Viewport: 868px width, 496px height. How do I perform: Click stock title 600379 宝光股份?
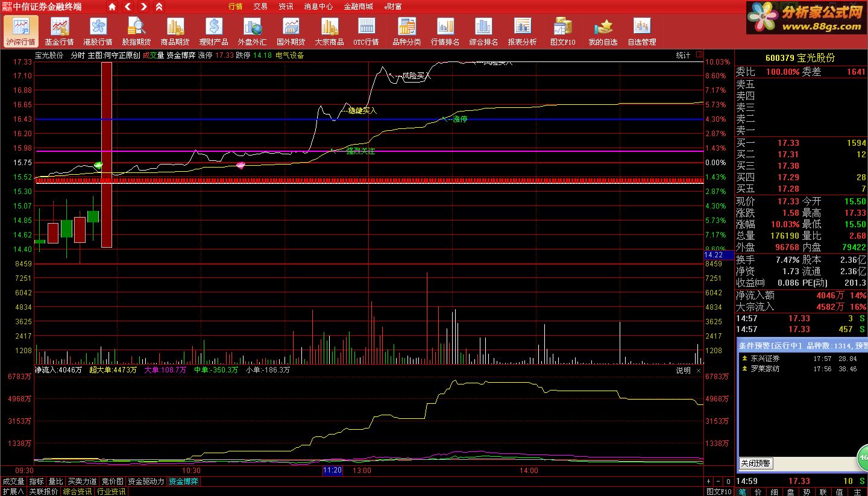(x=800, y=58)
